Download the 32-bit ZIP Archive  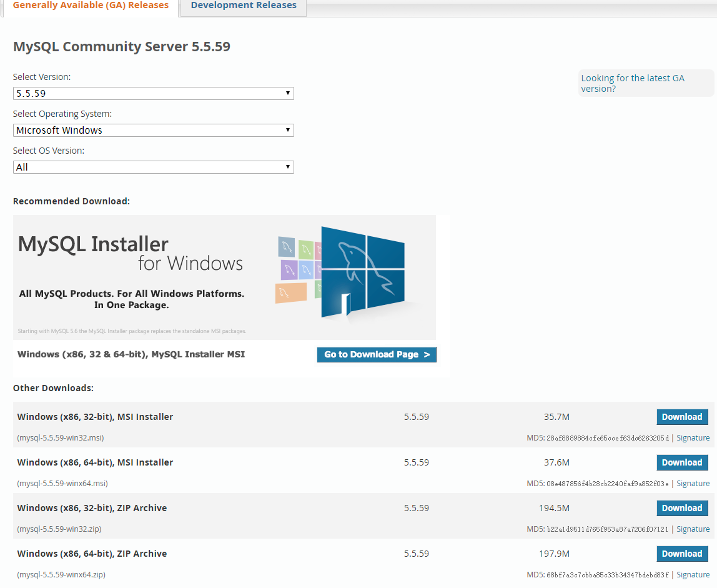682,508
